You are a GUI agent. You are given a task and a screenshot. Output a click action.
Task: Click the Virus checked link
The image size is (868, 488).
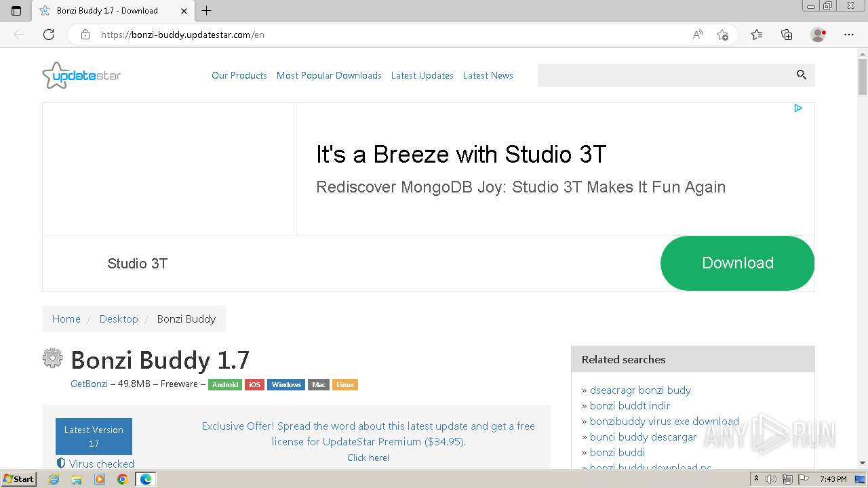point(102,464)
